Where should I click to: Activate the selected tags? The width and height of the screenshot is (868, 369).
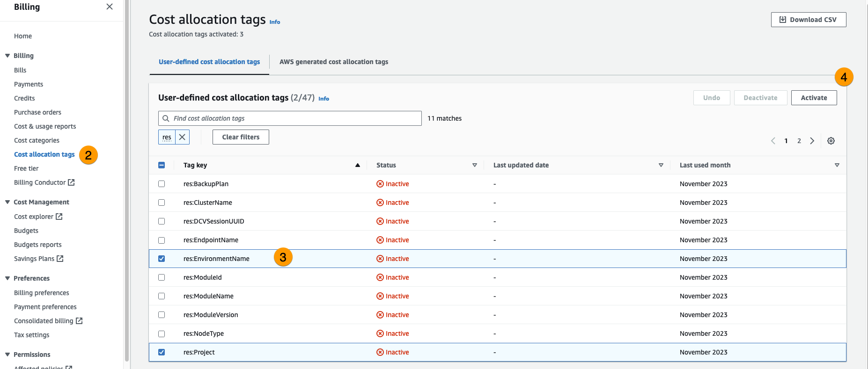pos(813,98)
